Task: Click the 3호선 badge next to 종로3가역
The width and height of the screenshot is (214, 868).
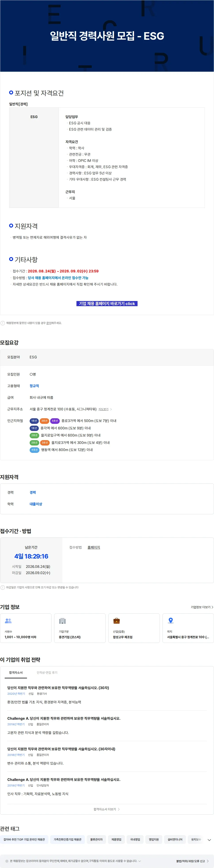Action: click(x=44, y=420)
